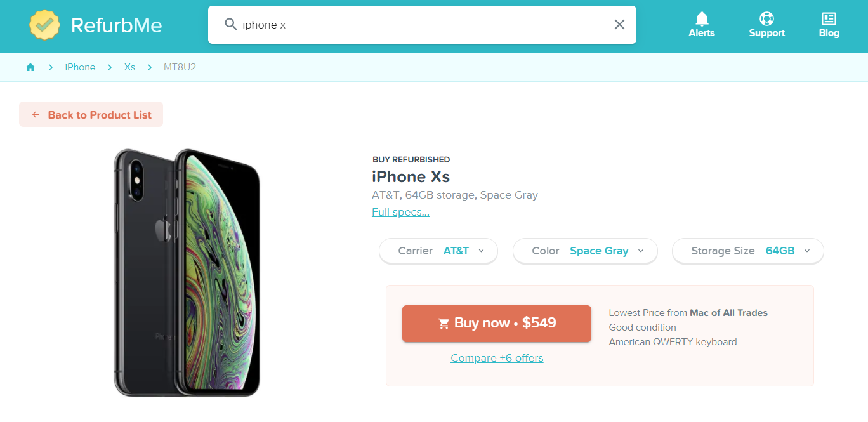Select the Xs breadcrumb item
Screen dimensions: 868x422
click(x=129, y=67)
